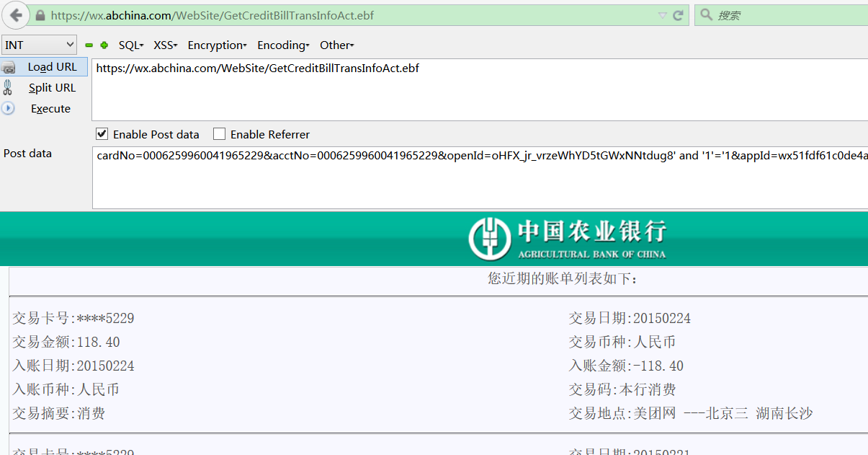Click text 交易地点:美团网 ---北京三 湖南长沙
The height and width of the screenshot is (455, 868).
pyautogui.click(x=691, y=414)
